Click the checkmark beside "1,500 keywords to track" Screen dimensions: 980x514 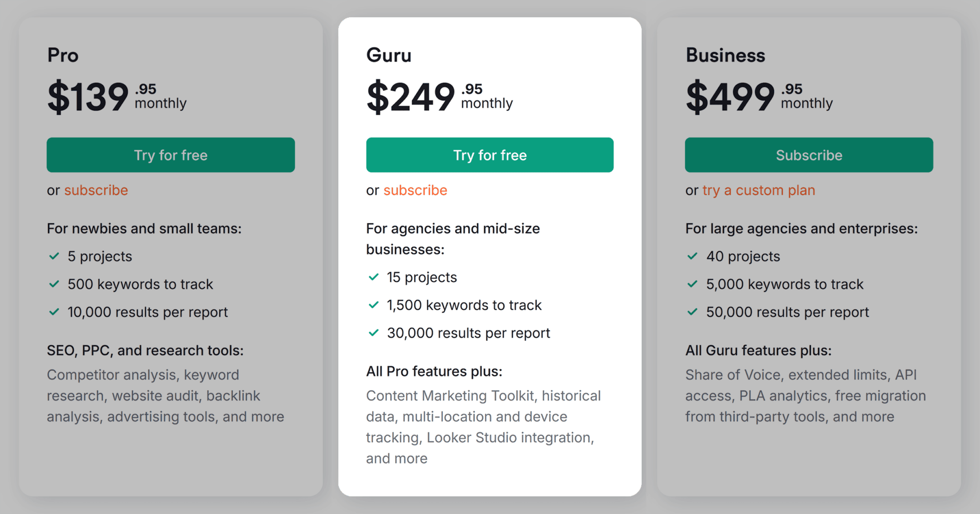(373, 305)
